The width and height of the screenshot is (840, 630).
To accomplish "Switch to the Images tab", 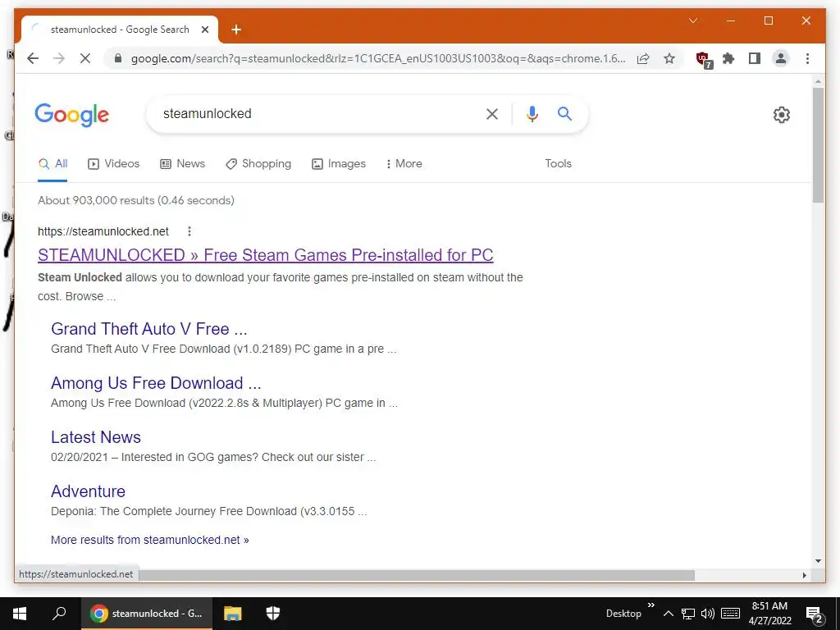I will pos(339,164).
